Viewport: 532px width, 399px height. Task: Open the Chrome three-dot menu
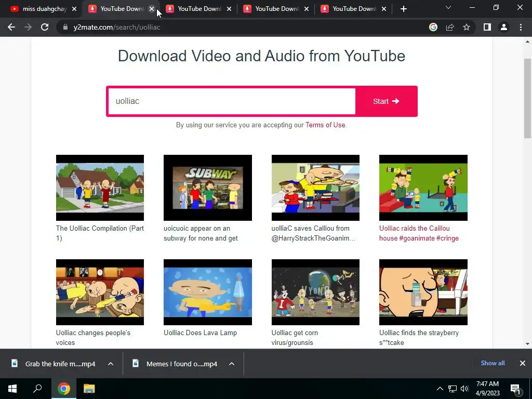pyautogui.click(x=521, y=27)
